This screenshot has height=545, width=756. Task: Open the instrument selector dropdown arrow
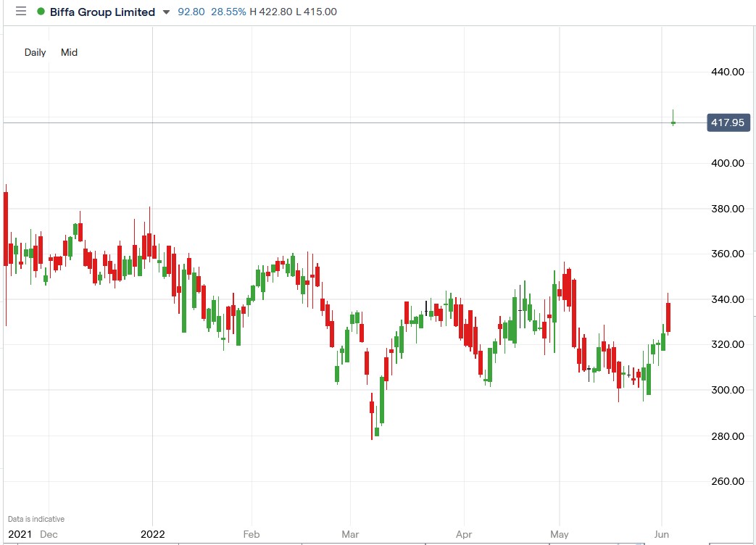(x=167, y=12)
